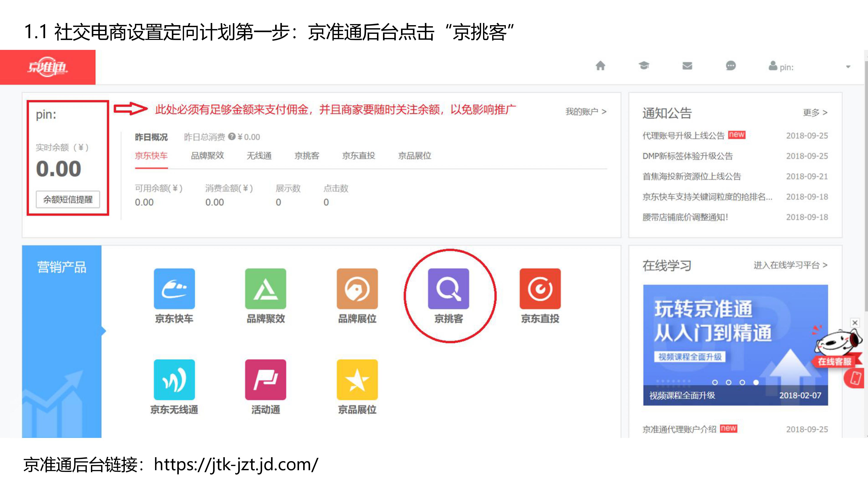Open 腰带店铺底价调整通知 notice
Viewport: 868px width, 488px height.
pos(685,217)
